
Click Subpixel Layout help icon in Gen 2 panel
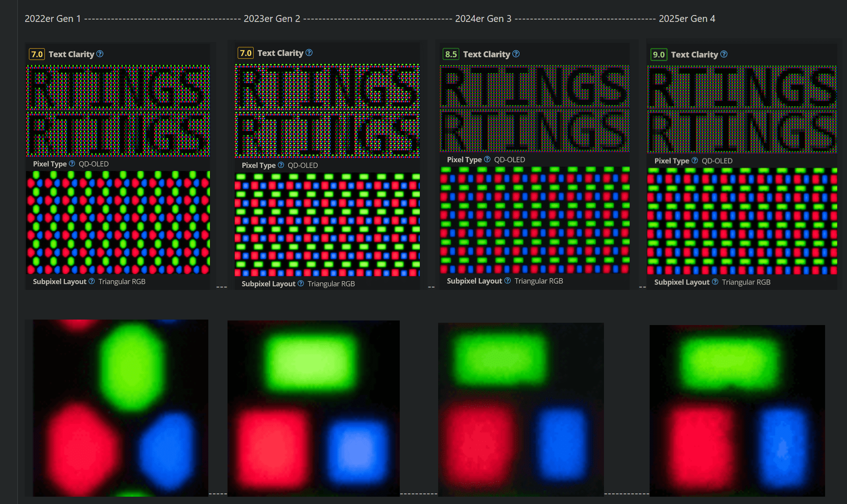click(x=301, y=283)
